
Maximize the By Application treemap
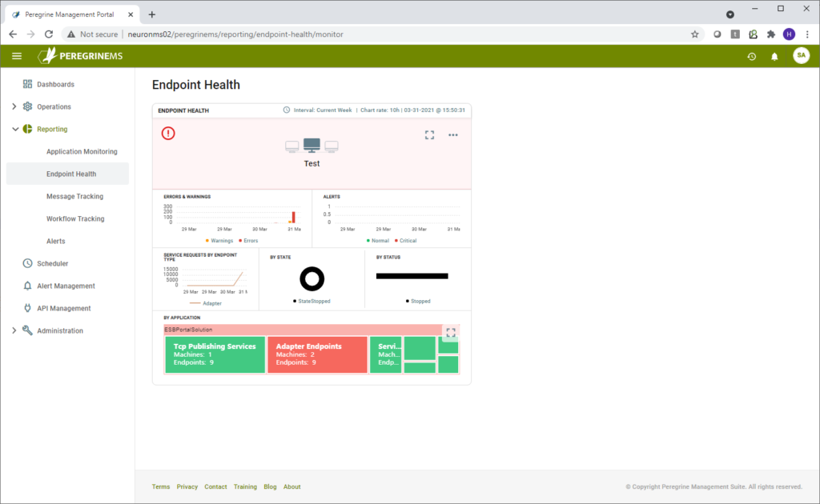(451, 333)
